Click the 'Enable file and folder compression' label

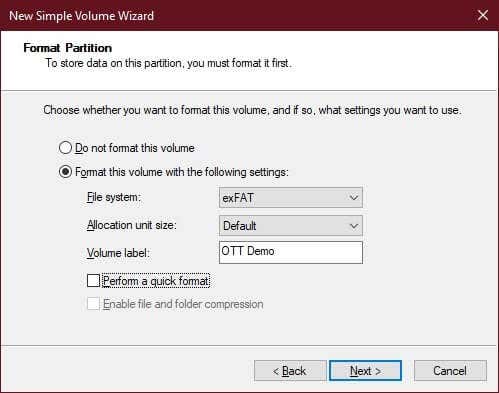point(183,304)
